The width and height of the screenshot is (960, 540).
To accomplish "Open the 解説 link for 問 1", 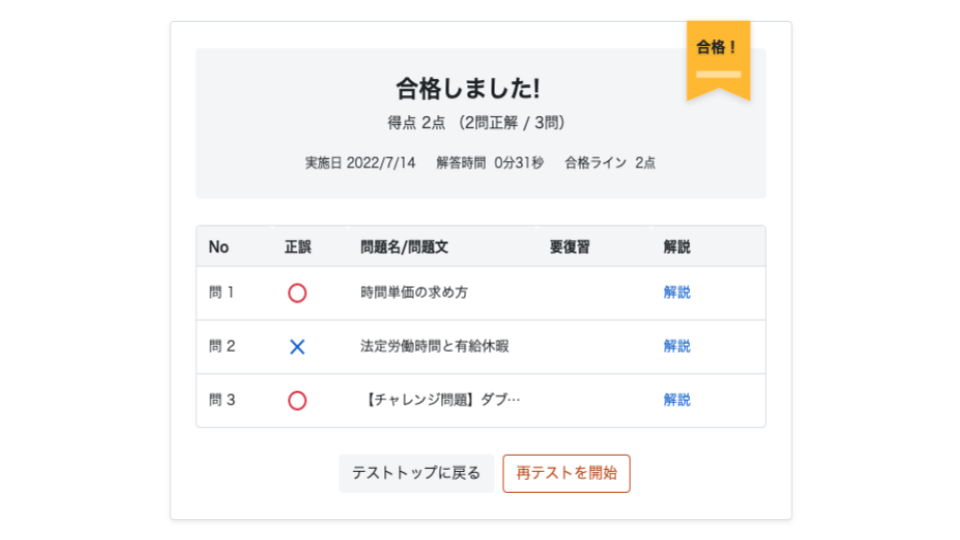I will pyautogui.click(x=677, y=293).
